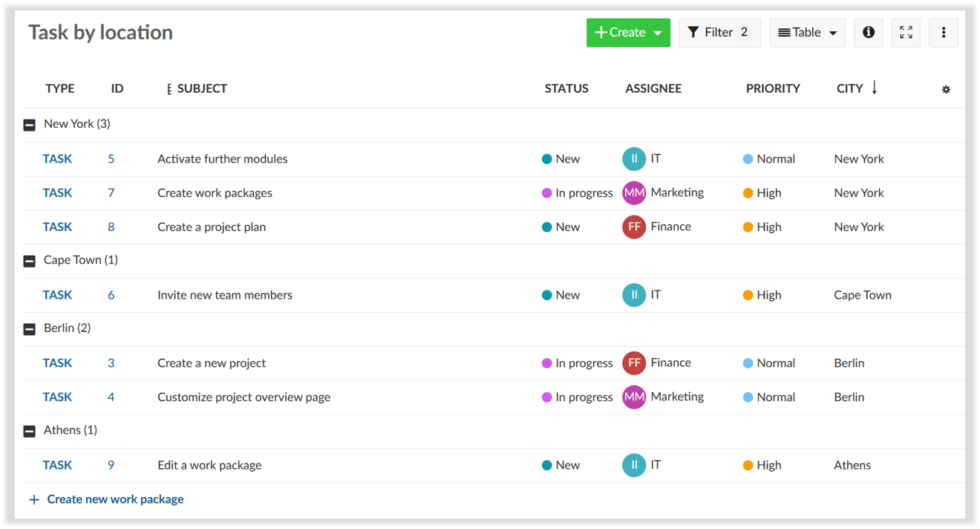Toggle hierarchy mode beside the SUBJECT header
The height and width of the screenshot is (529, 980).
[169, 88]
